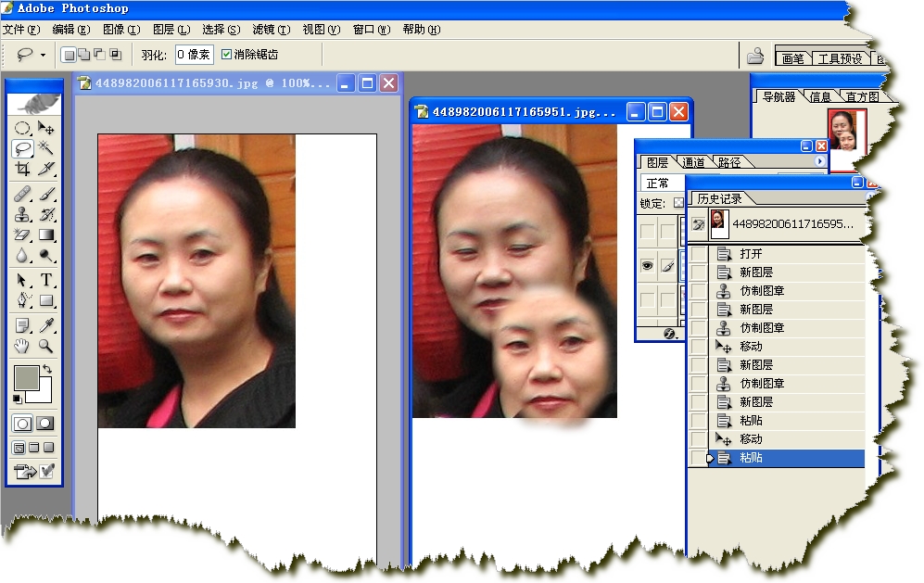
Task: Switch to the 通道 tab
Action: tap(693, 162)
